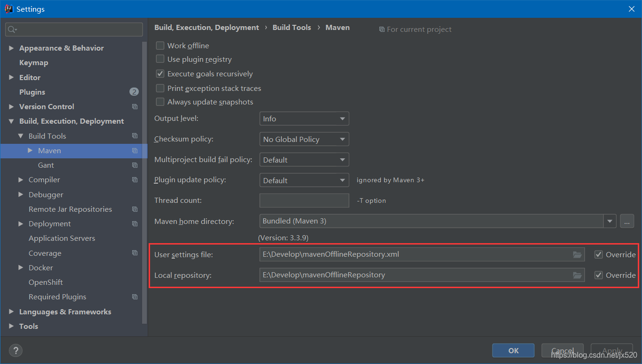642x364 pixels.
Task: Click the OK button
Action: click(x=514, y=350)
